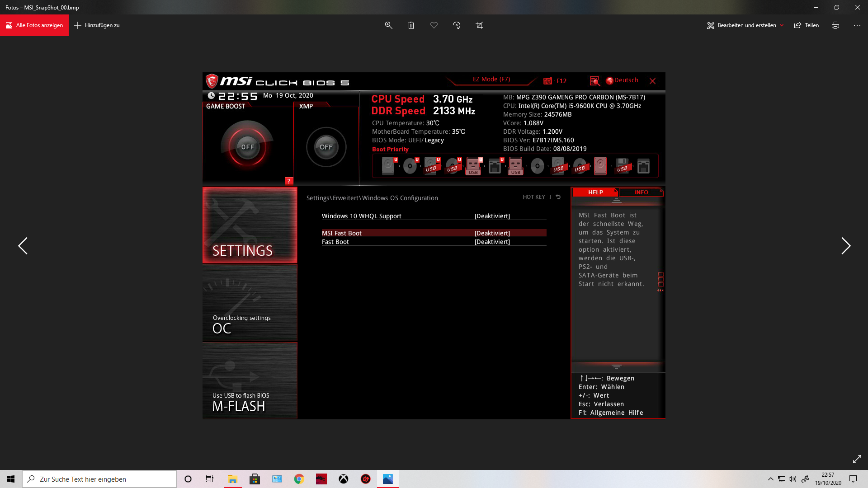Click the Teilen share button
This screenshot has height=488, width=868.
[x=807, y=25]
